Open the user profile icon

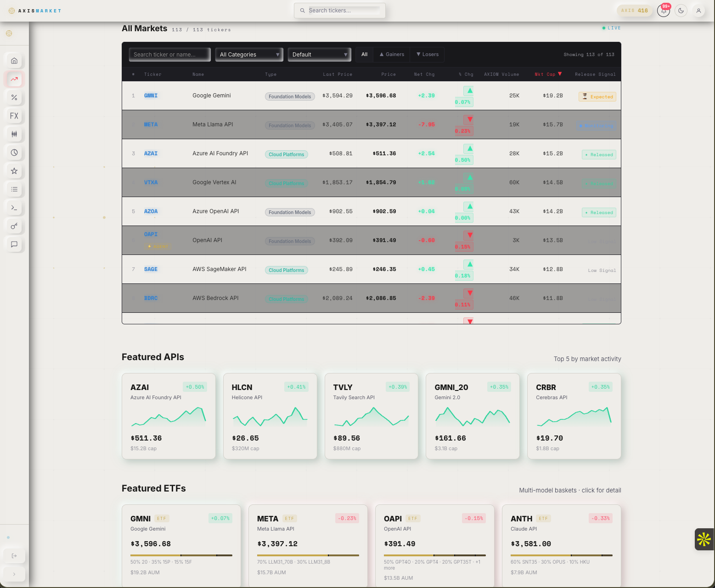[698, 11]
